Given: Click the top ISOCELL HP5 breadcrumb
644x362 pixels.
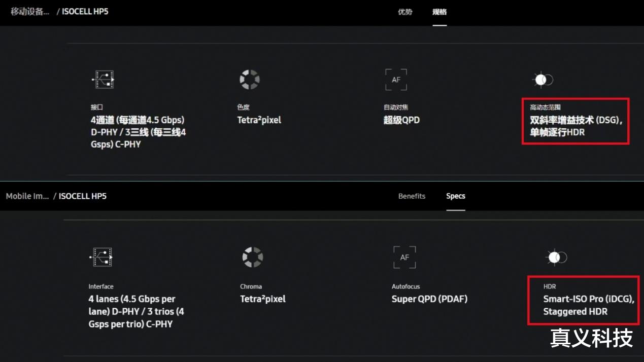Looking at the screenshot, I should point(85,12).
